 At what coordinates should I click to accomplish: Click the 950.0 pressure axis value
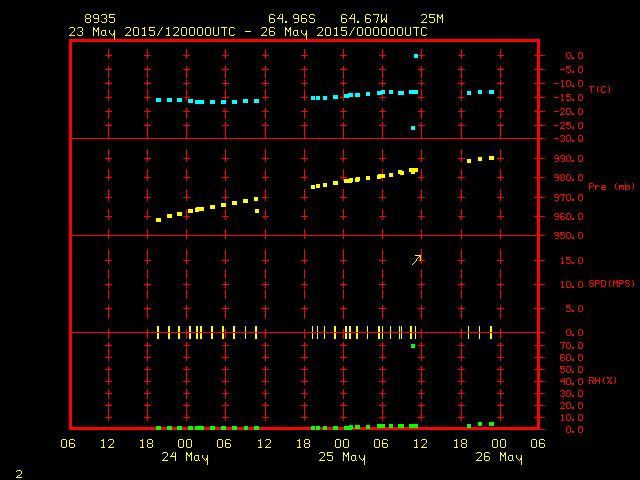click(569, 236)
